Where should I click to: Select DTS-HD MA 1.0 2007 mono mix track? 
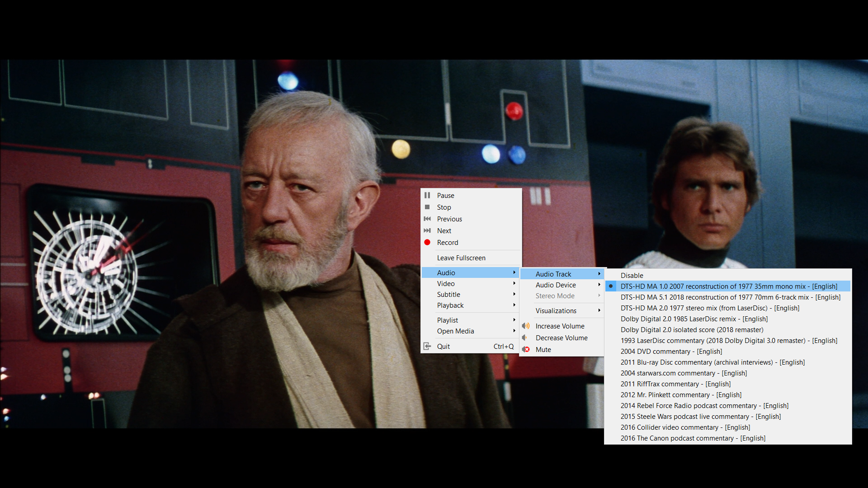pos(728,286)
